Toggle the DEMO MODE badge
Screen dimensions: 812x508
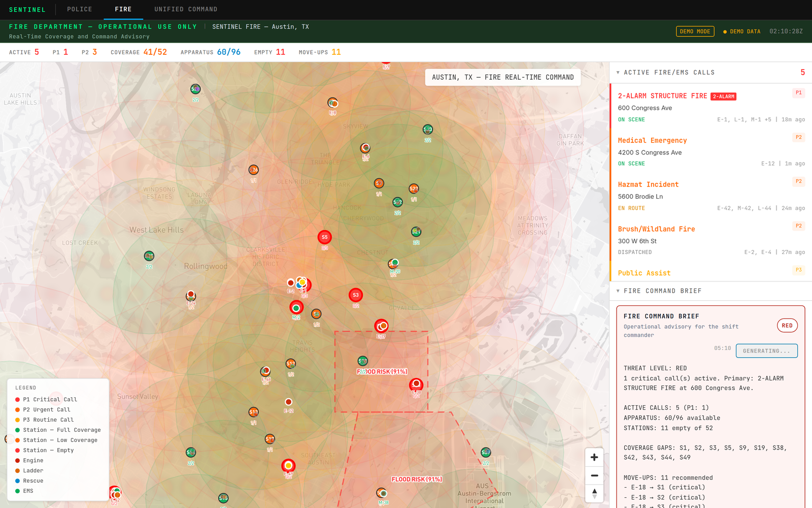[695, 31]
